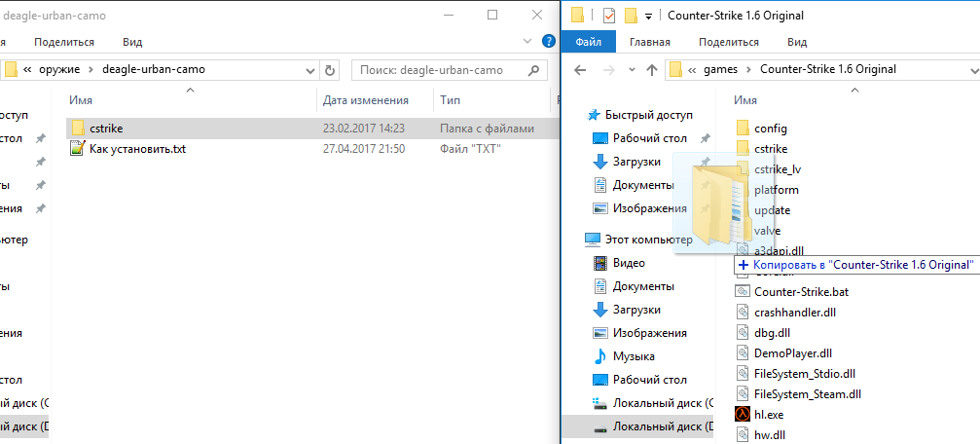Expand address history dropdown in deagle-urban-camo window
980x444 pixels.
pyautogui.click(x=310, y=70)
